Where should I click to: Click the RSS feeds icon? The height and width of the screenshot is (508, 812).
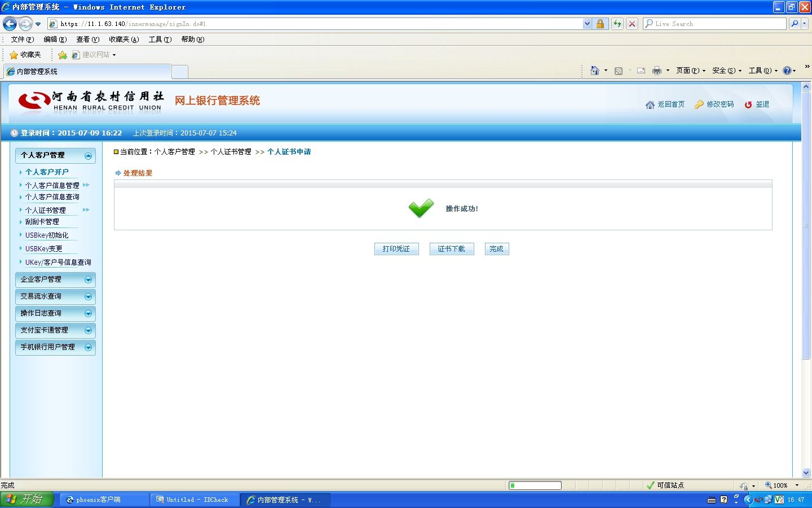pyautogui.click(x=619, y=71)
